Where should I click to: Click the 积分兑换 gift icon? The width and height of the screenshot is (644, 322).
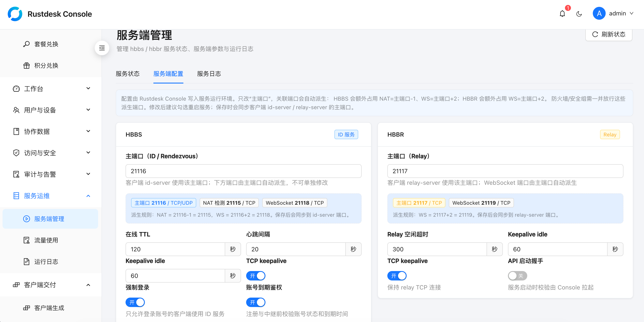click(27, 66)
